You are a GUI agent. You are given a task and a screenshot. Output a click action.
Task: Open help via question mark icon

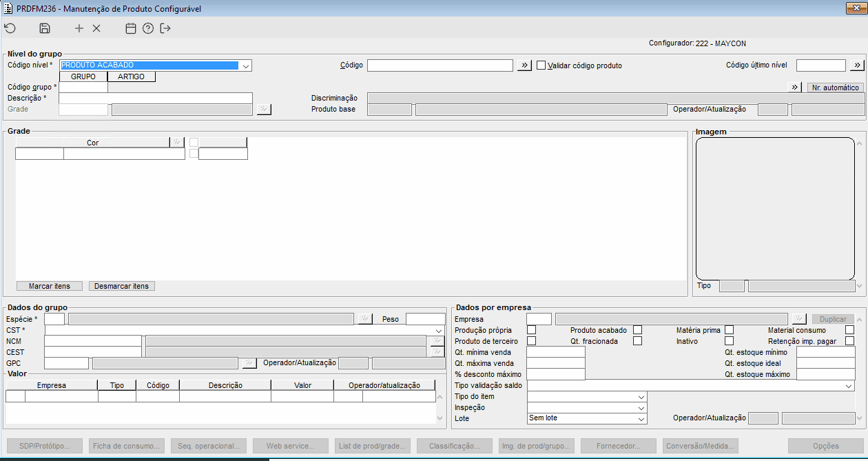pos(148,28)
